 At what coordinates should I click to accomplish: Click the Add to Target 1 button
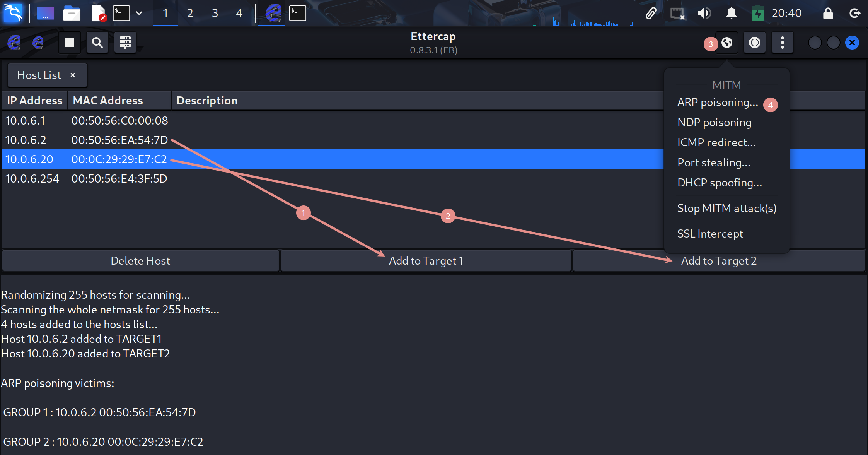[x=426, y=261]
